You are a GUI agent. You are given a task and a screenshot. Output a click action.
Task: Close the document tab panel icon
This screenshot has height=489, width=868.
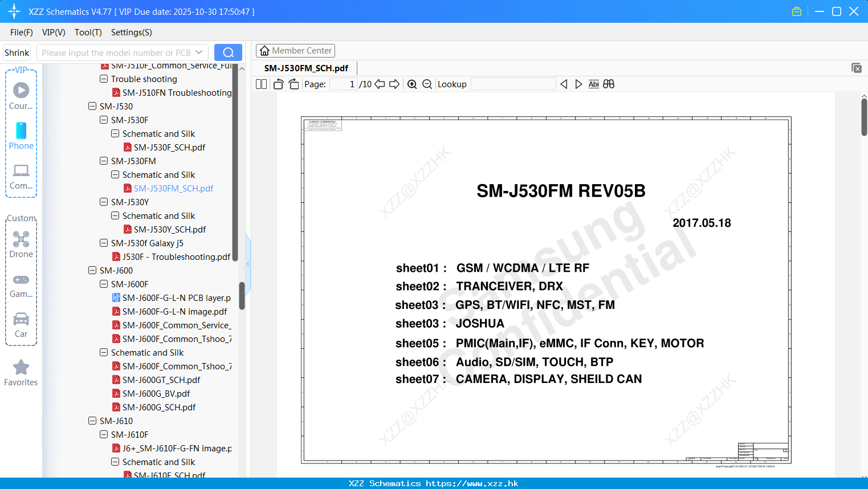(x=857, y=68)
